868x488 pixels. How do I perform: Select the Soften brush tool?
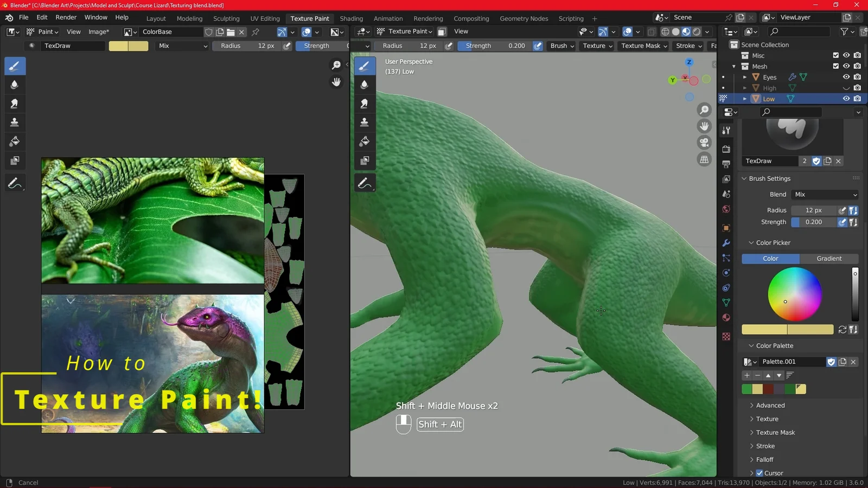coord(15,85)
